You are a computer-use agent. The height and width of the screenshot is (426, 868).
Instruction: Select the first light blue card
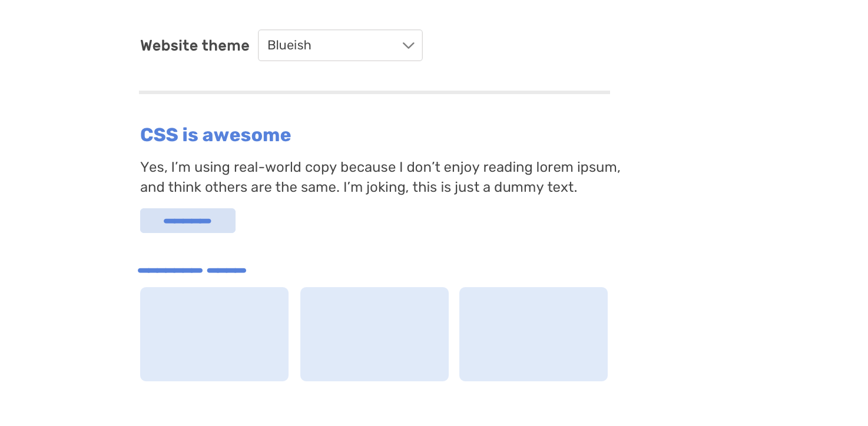point(214,334)
